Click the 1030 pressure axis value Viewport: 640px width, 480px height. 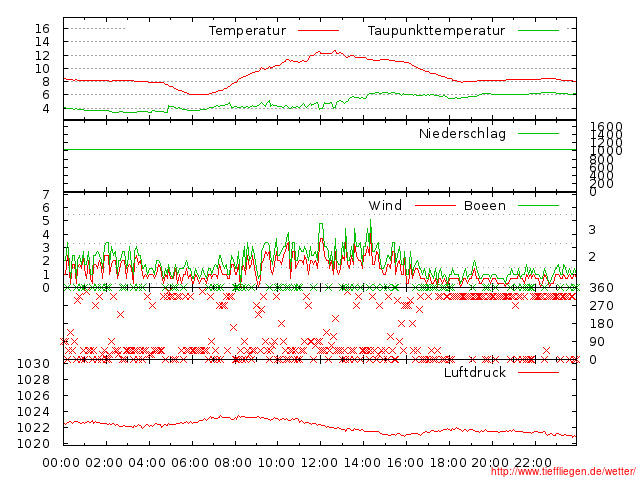[x=33, y=364]
